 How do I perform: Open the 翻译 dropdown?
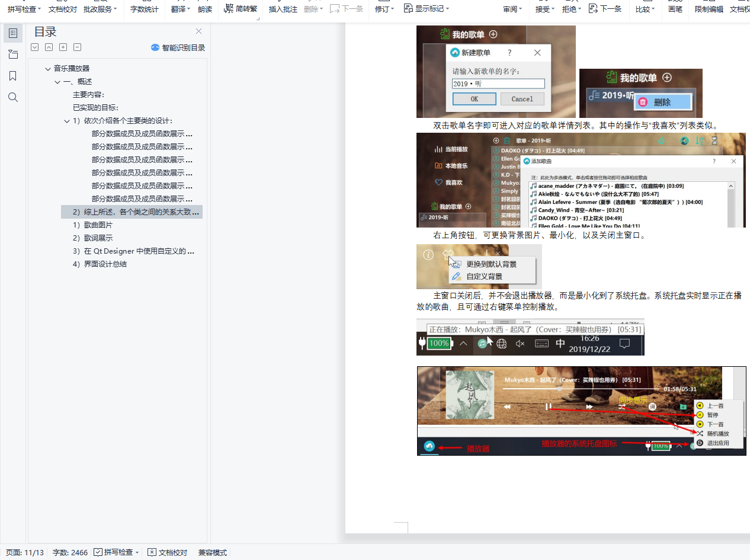tap(180, 9)
